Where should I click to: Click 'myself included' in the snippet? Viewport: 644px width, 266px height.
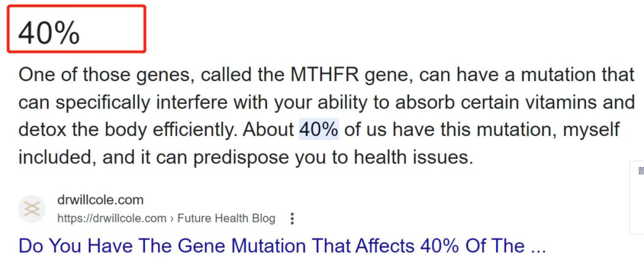point(318,144)
